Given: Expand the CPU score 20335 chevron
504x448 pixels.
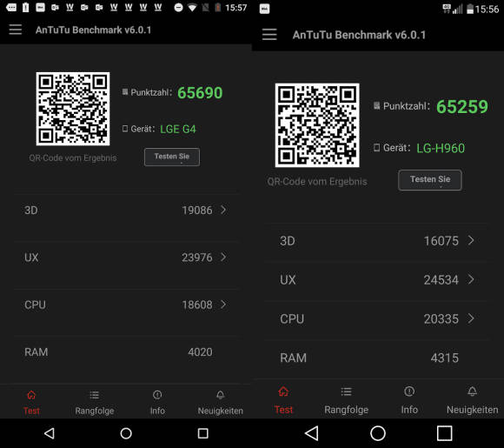Looking at the screenshot, I should click(x=471, y=318).
